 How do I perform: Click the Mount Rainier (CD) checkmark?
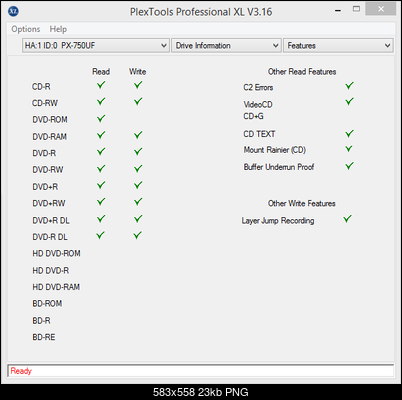click(349, 149)
